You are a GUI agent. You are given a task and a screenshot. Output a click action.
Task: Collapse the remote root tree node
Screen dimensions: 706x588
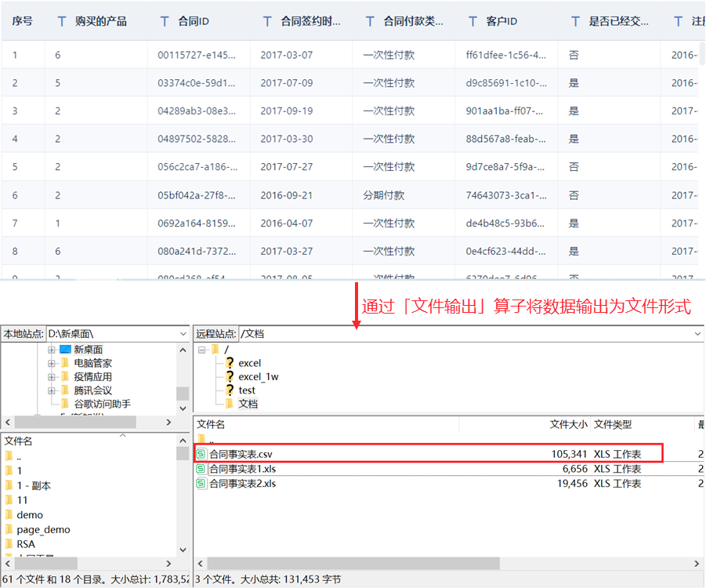click(x=201, y=350)
